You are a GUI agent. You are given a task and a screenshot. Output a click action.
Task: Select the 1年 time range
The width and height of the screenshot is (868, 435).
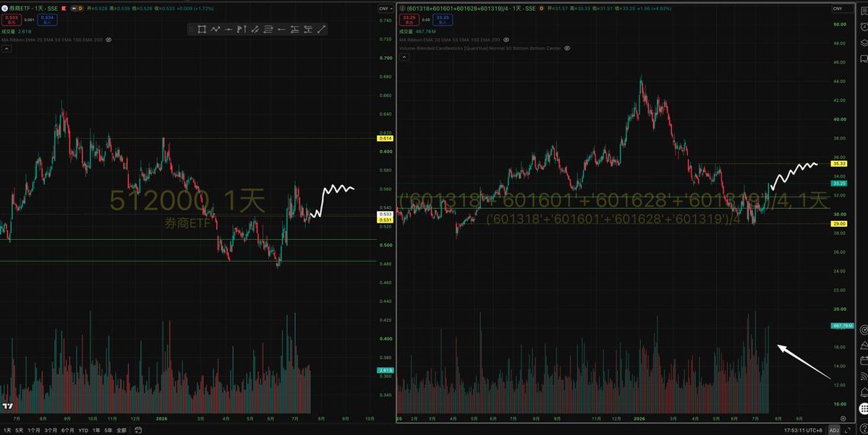(97, 430)
